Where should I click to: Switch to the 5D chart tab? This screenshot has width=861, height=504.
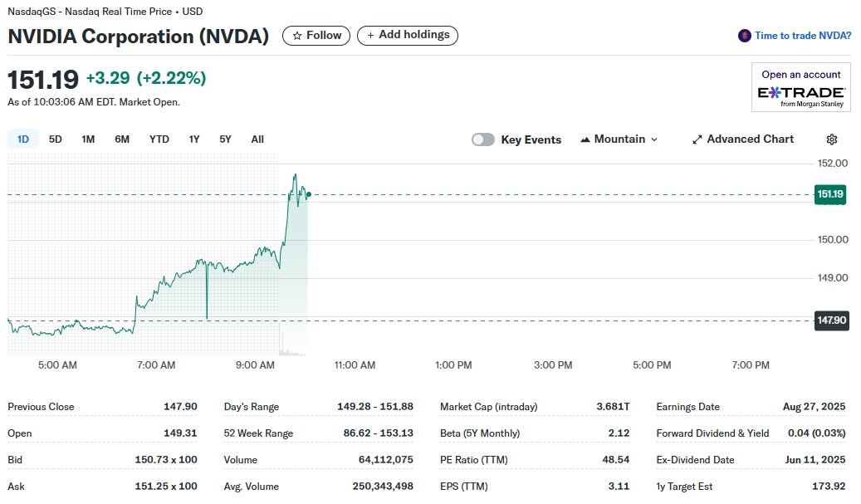(55, 139)
